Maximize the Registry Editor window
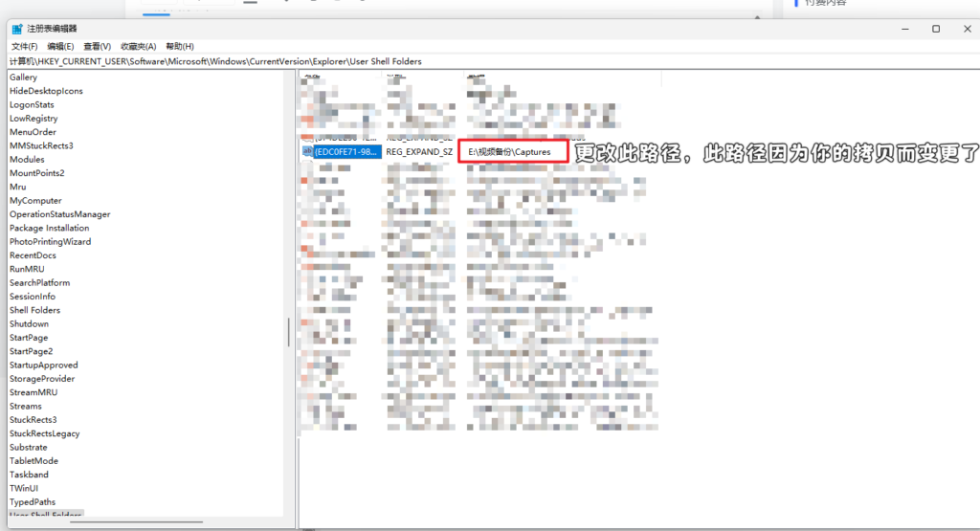Image resolution: width=980 pixels, height=531 pixels. 936,29
